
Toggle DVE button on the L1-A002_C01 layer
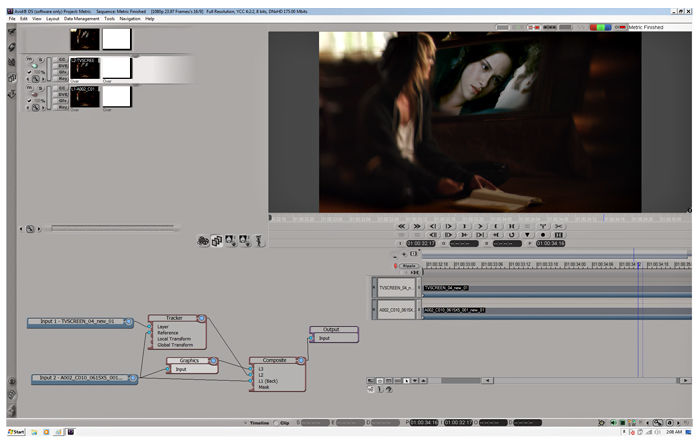[62, 95]
